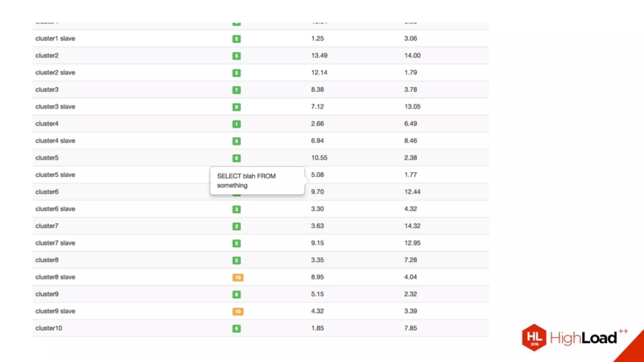Click the green badge in cluster7 row
This screenshot has width=644, height=362.
236,226
